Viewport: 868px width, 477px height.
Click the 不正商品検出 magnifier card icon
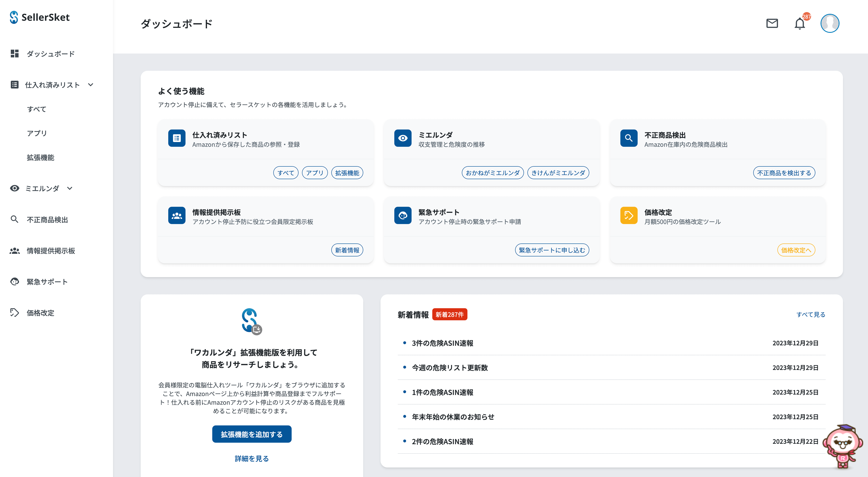tap(628, 138)
